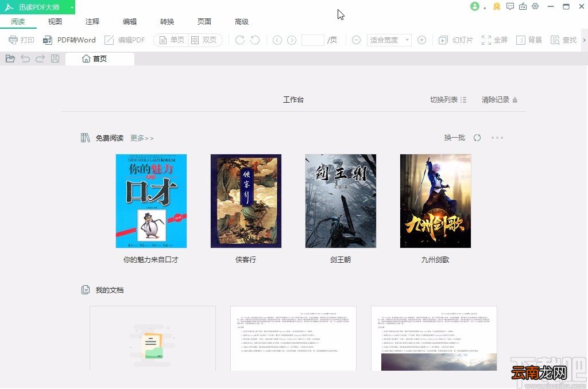Click the page number input box
The width and height of the screenshot is (588, 389).
[x=313, y=40]
